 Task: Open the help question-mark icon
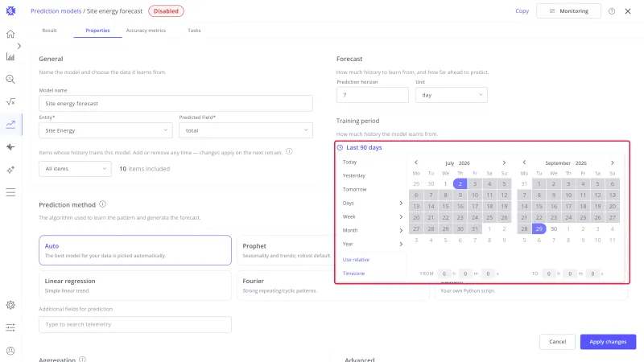point(612,11)
